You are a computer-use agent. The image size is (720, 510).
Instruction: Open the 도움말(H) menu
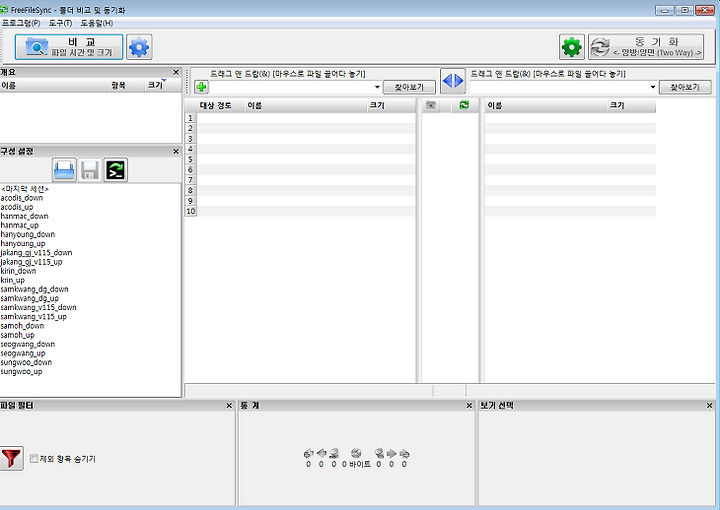click(97, 23)
